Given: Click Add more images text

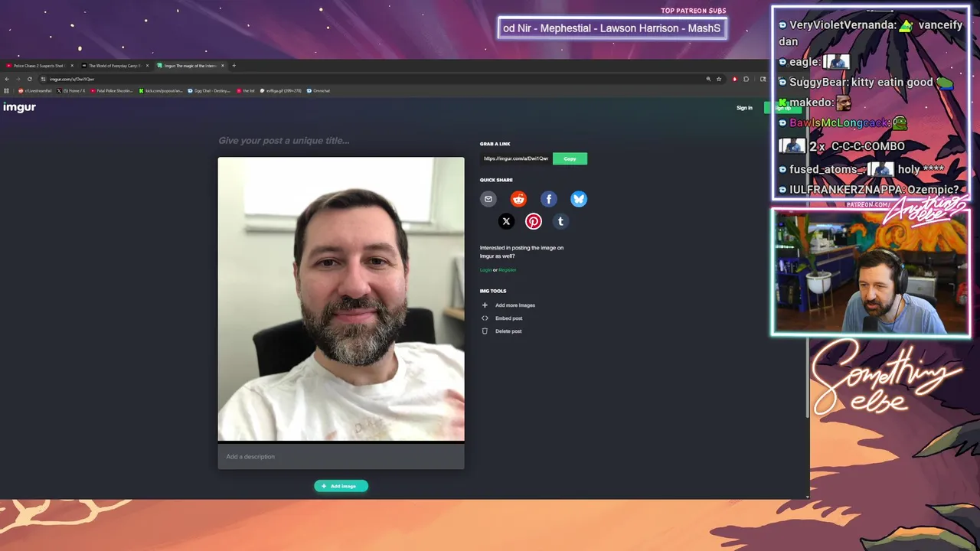Looking at the screenshot, I should 515,305.
